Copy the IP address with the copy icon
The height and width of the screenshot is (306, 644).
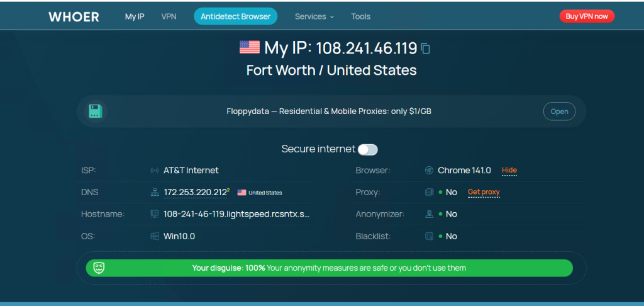[426, 48]
